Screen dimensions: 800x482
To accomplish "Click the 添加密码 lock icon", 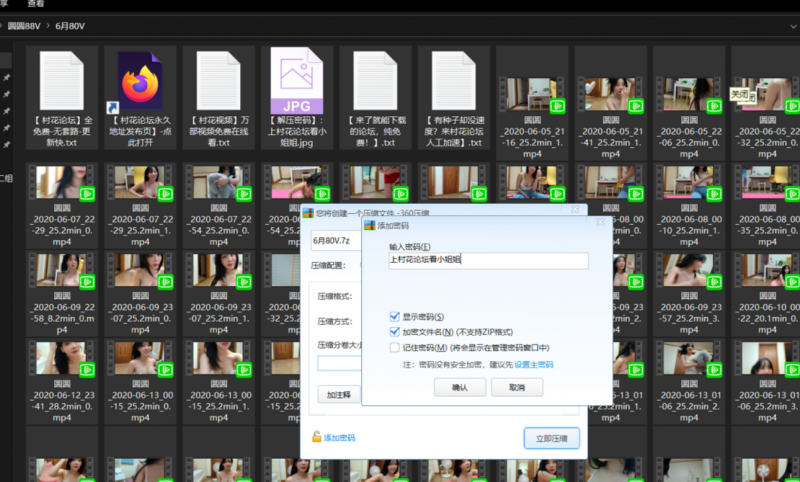I will pyautogui.click(x=316, y=438).
